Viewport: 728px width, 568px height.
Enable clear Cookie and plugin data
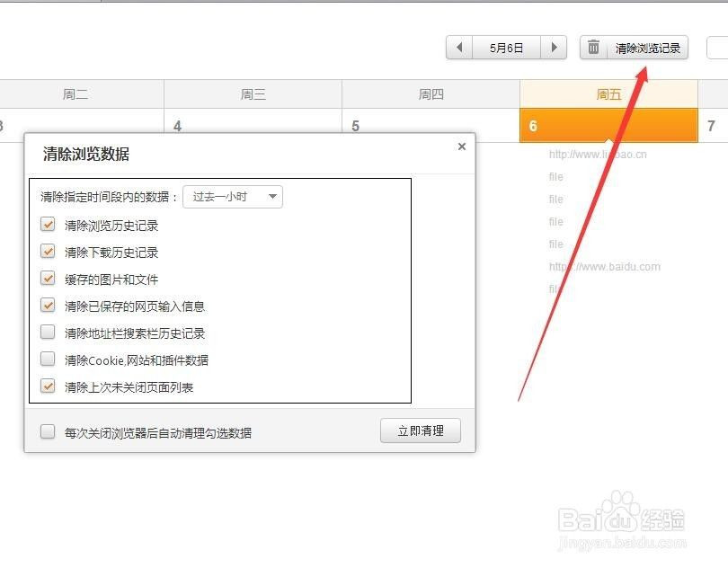[x=48, y=359]
